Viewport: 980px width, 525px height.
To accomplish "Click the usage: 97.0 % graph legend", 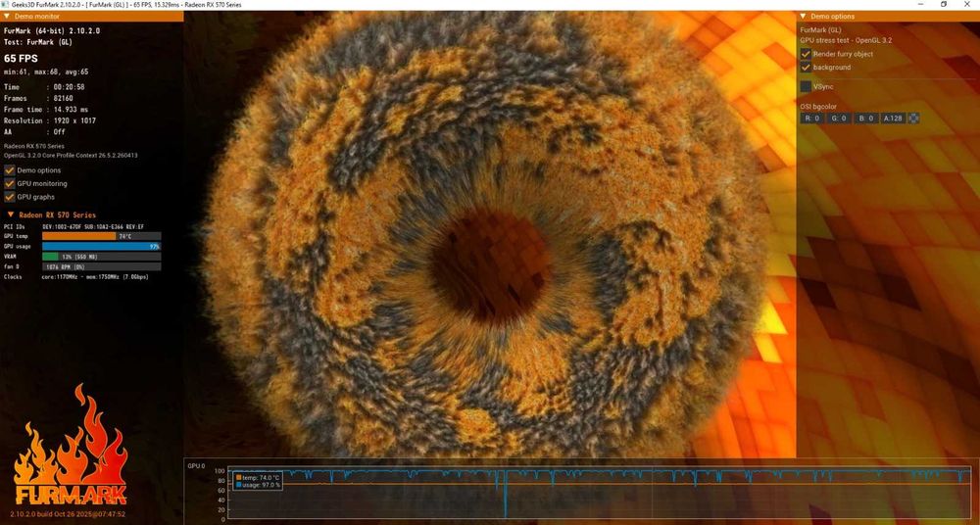I will point(259,485).
